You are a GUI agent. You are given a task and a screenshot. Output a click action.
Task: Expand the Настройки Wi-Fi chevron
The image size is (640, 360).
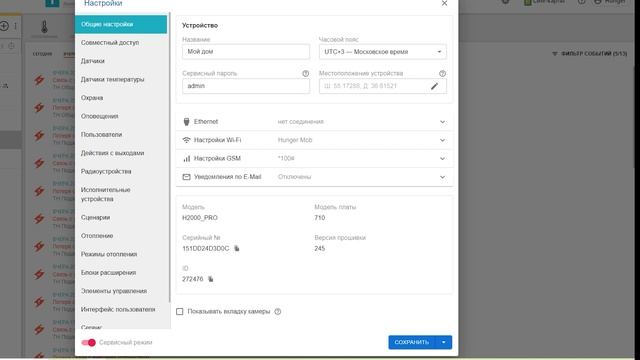(442, 140)
